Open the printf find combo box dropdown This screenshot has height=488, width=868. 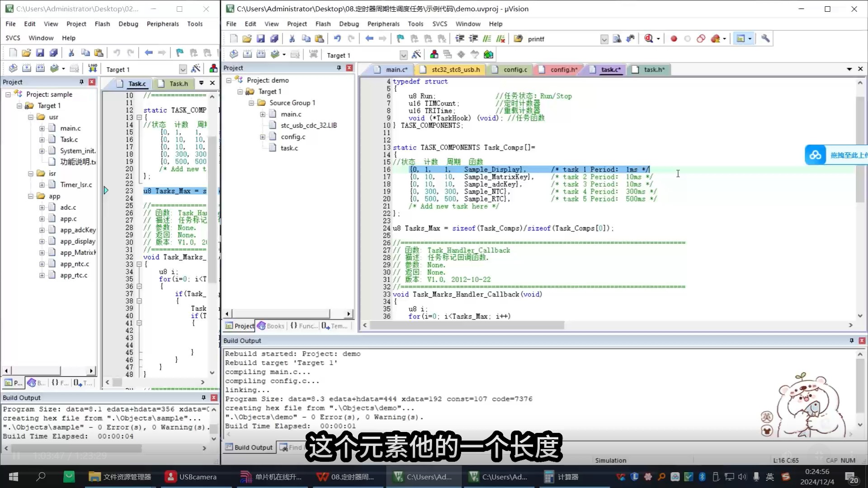coord(604,39)
